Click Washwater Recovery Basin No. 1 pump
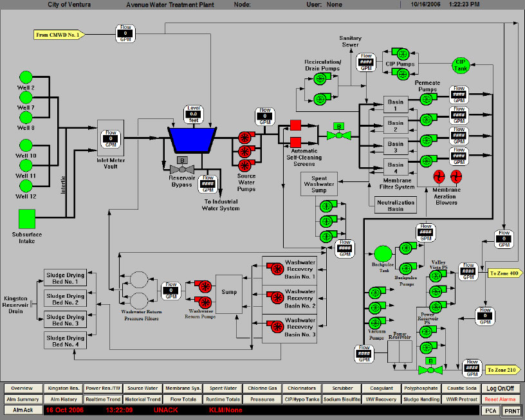This screenshot has width=525, height=420. [275, 268]
